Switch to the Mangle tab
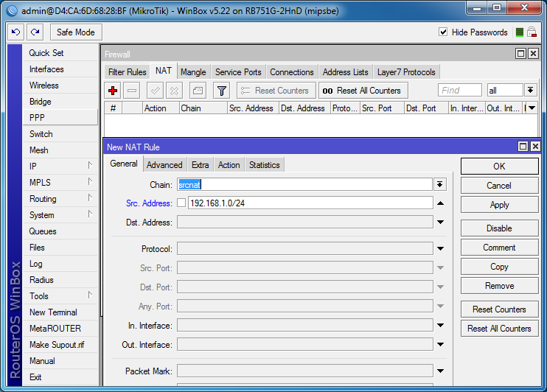Viewport: 547px width, 392px height. (193, 72)
